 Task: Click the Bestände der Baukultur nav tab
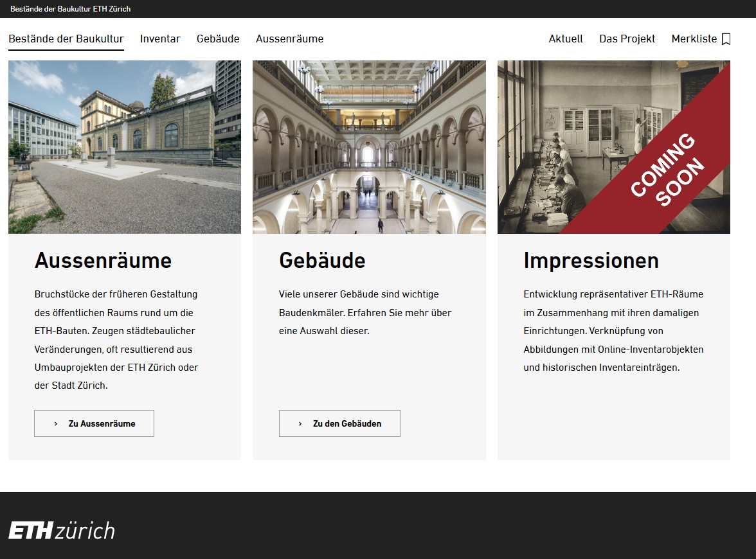66,39
